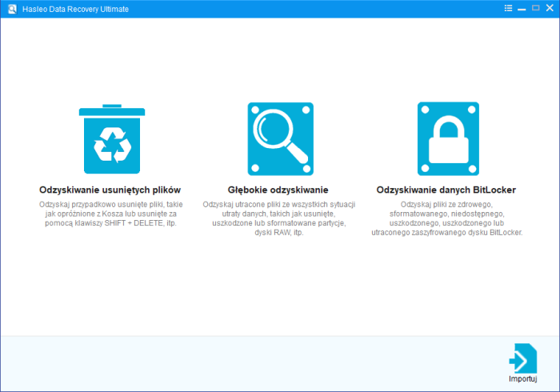Click the blank white area above the icons
560x392 pixels.
coord(280,56)
